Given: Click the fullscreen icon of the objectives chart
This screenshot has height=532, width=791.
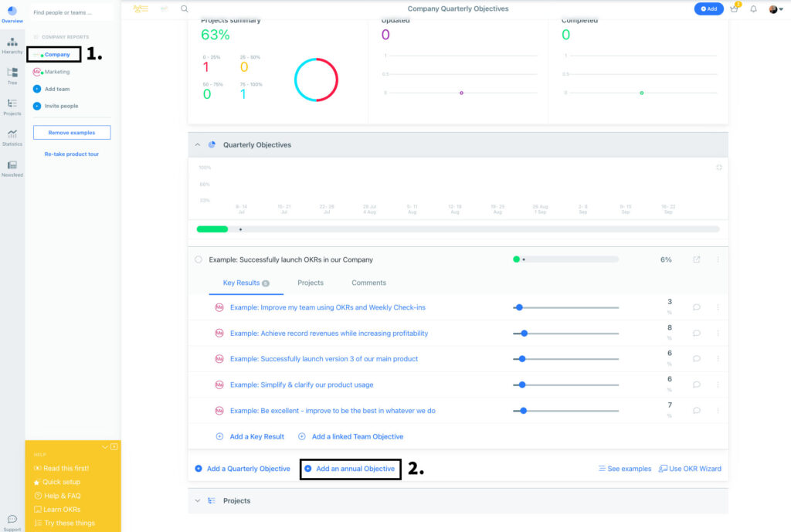Looking at the screenshot, I should [719, 168].
